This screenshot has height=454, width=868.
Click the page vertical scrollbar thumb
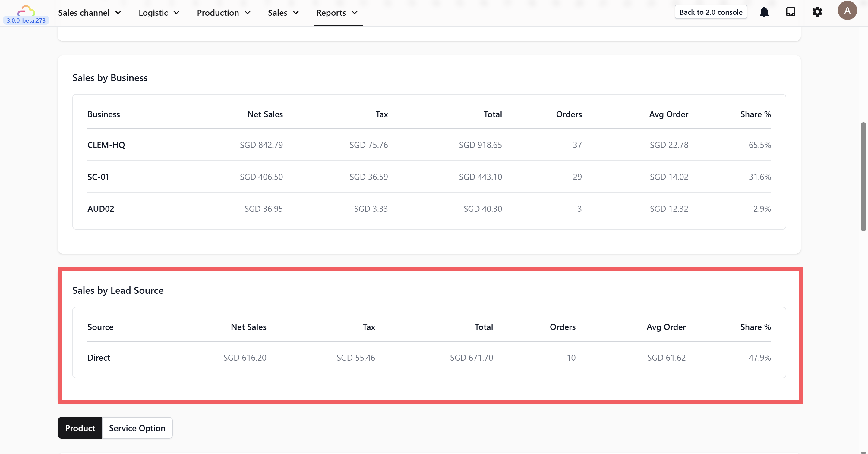[863, 177]
